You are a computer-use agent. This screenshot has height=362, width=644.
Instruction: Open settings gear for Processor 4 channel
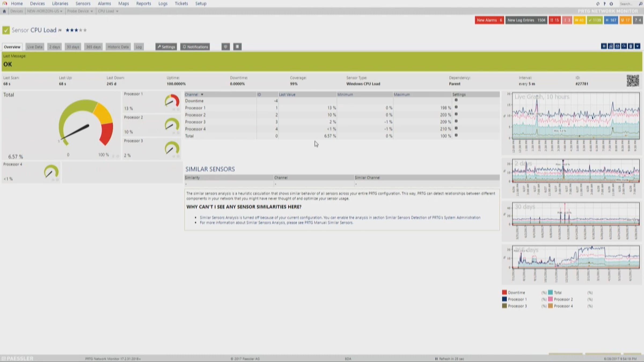coord(456,128)
